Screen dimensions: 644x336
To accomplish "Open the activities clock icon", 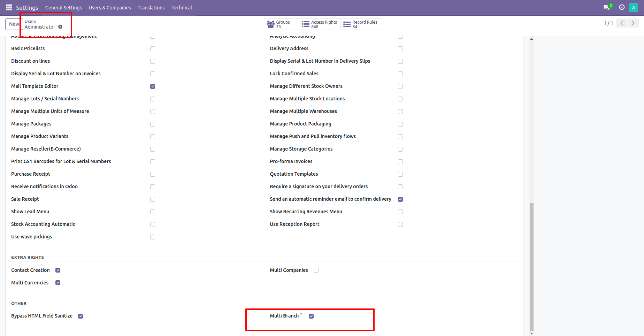I will (x=621, y=7).
